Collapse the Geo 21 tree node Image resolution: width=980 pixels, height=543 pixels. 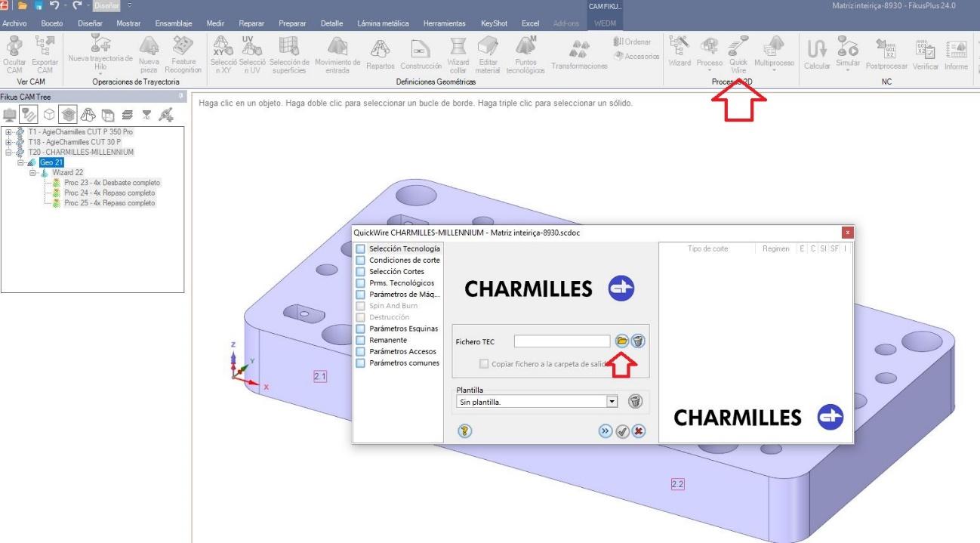(20, 162)
